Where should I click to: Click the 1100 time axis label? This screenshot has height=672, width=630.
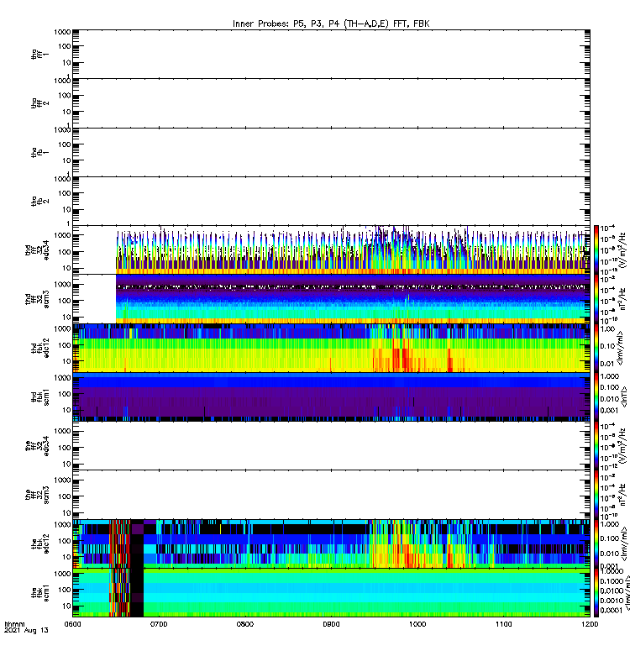click(503, 624)
